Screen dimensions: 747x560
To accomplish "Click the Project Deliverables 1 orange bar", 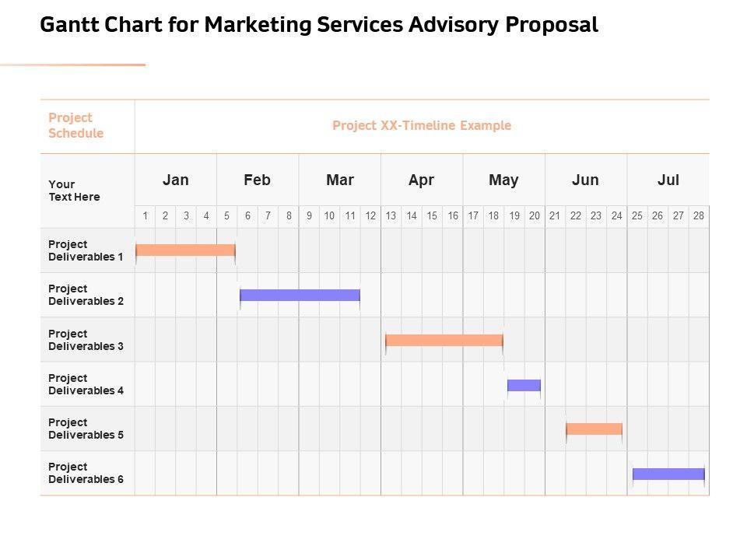I will [x=185, y=250].
